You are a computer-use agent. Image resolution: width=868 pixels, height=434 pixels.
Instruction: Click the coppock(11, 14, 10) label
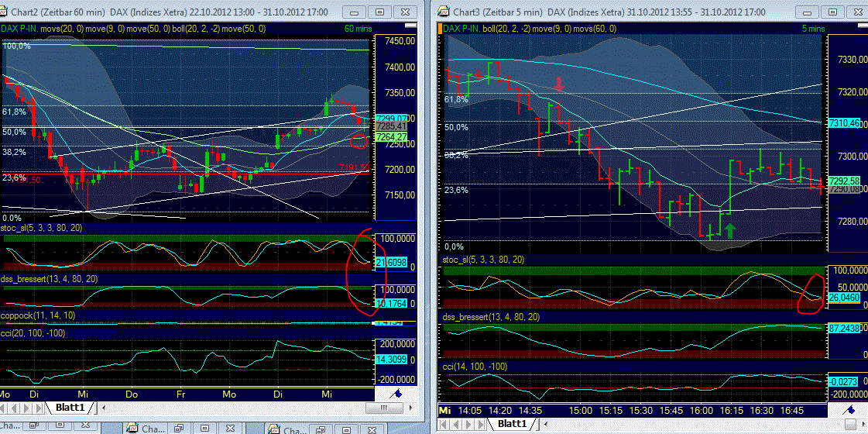point(38,315)
